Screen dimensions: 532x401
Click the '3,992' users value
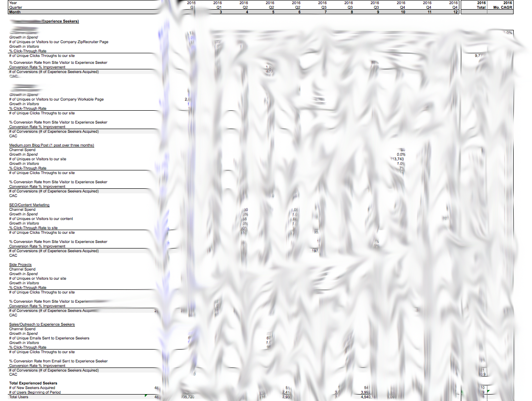click(366, 392)
